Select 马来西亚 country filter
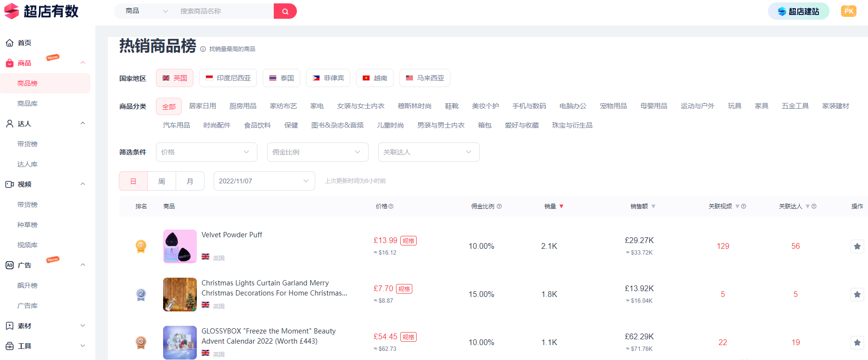Viewport: 868px width, 360px height. point(425,78)
